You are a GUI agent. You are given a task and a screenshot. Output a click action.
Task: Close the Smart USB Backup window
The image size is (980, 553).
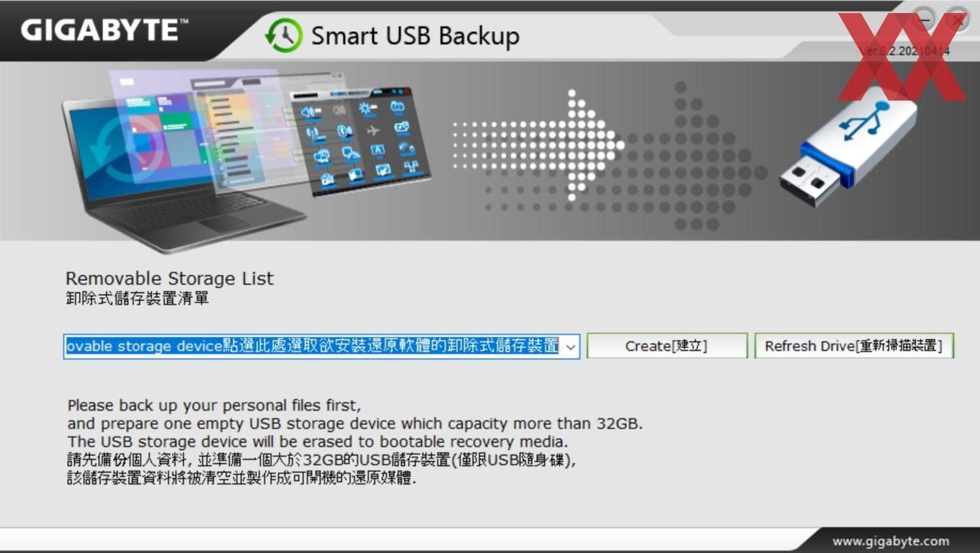click(x=958, y=20)
